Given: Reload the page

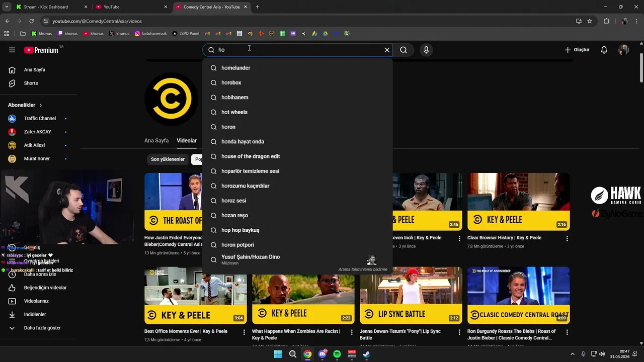Looking at the screenshot, I should pos(31,21).
